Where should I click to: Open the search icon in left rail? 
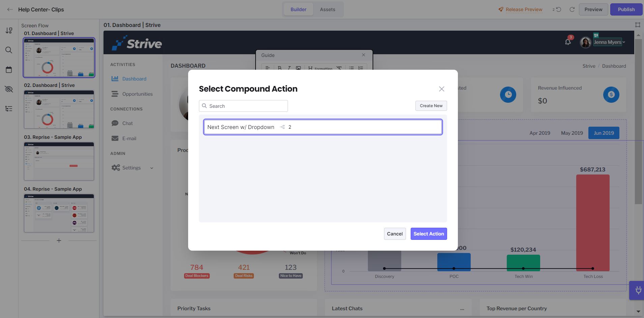tap(9, 50)
